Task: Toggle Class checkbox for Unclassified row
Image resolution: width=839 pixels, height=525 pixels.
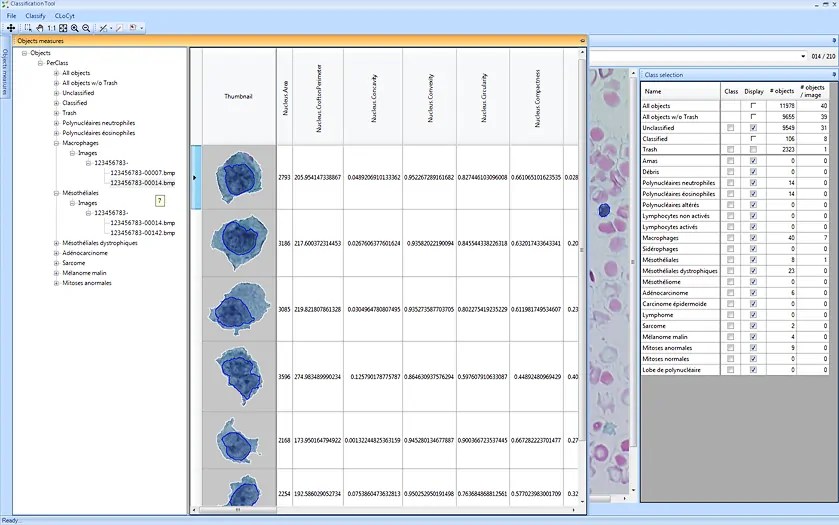Action: tap(730, 128)
